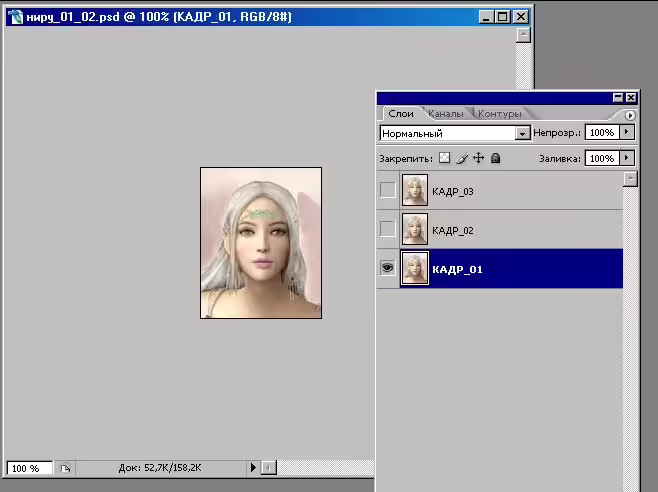Click the 100 % zoom field in status bar
This screenshot has height=492, width=658.
tap(29, 468)
